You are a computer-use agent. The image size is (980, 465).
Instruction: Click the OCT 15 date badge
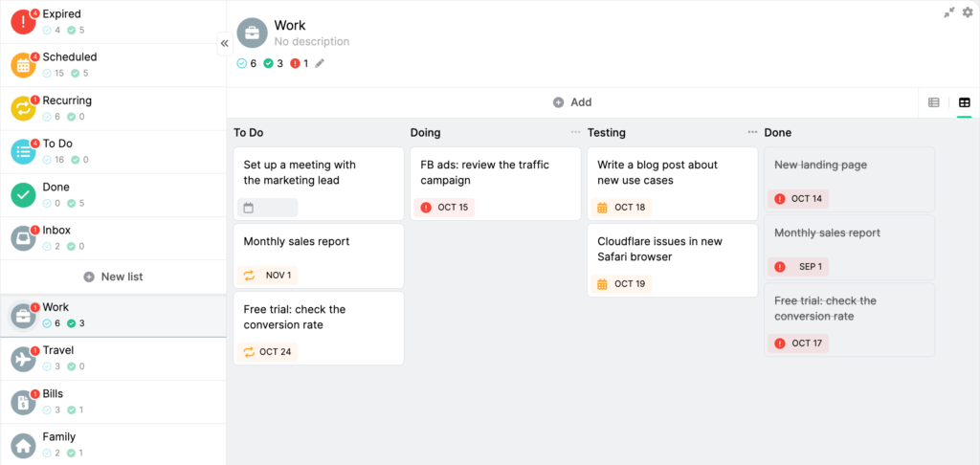[x=444, y=208]
